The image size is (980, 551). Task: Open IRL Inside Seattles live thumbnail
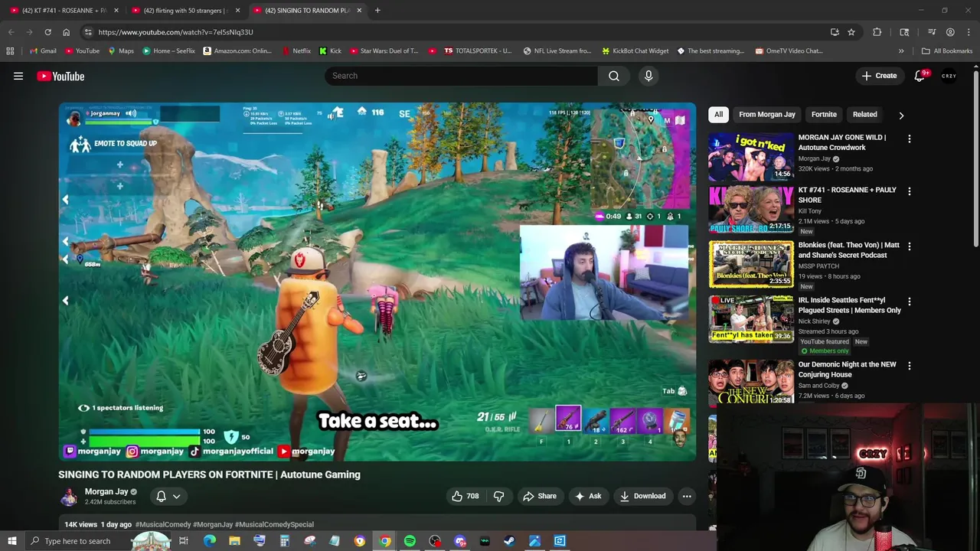point(751,319)
